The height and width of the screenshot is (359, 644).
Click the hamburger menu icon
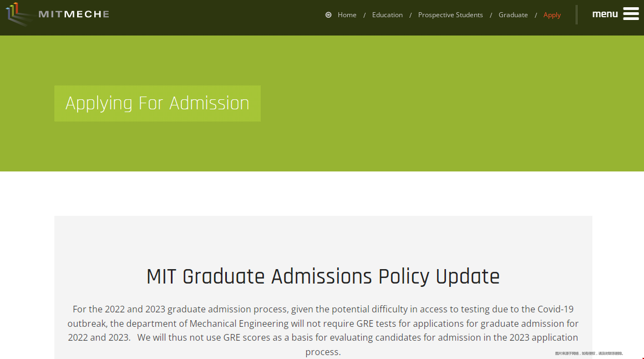pyautogui.click(x=631, y=13)
